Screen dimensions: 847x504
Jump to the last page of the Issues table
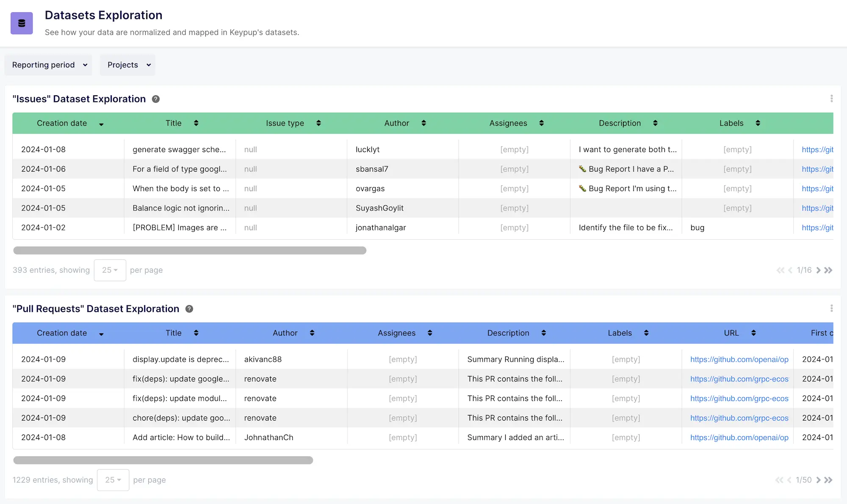coord(829,270)
